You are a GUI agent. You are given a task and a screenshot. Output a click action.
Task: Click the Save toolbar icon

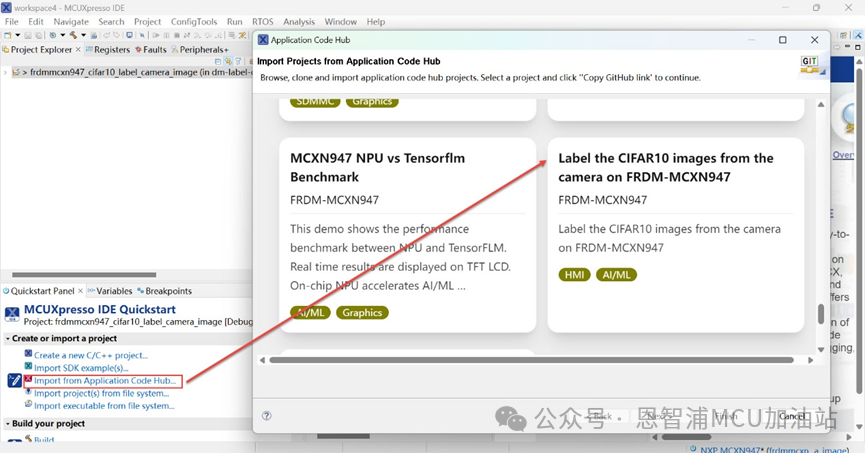[x=28, y=35]
